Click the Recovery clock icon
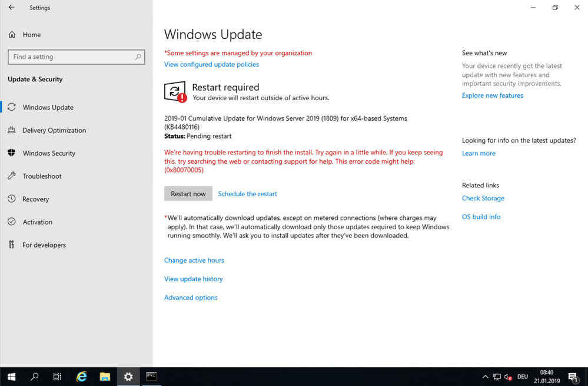Screen dimensions: 588x386 coord(12,199)
